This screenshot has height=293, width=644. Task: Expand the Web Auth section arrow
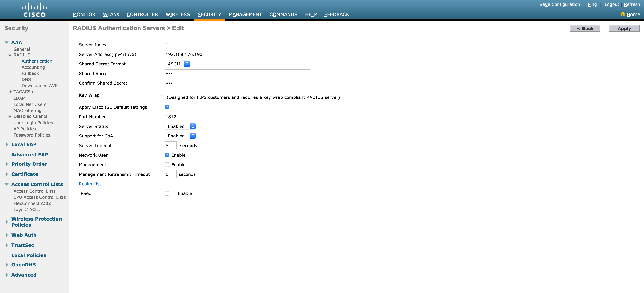7,235
